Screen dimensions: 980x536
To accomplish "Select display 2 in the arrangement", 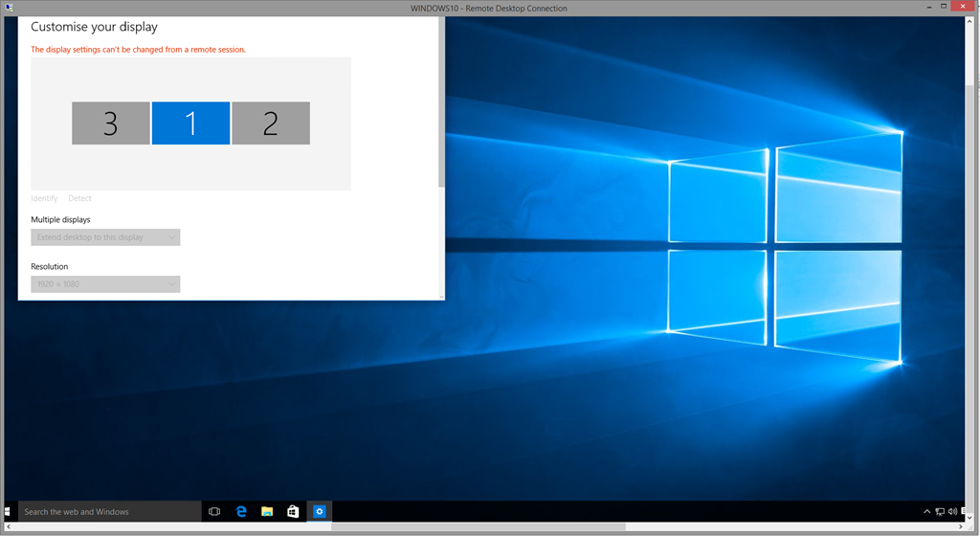I will (271, 123).
